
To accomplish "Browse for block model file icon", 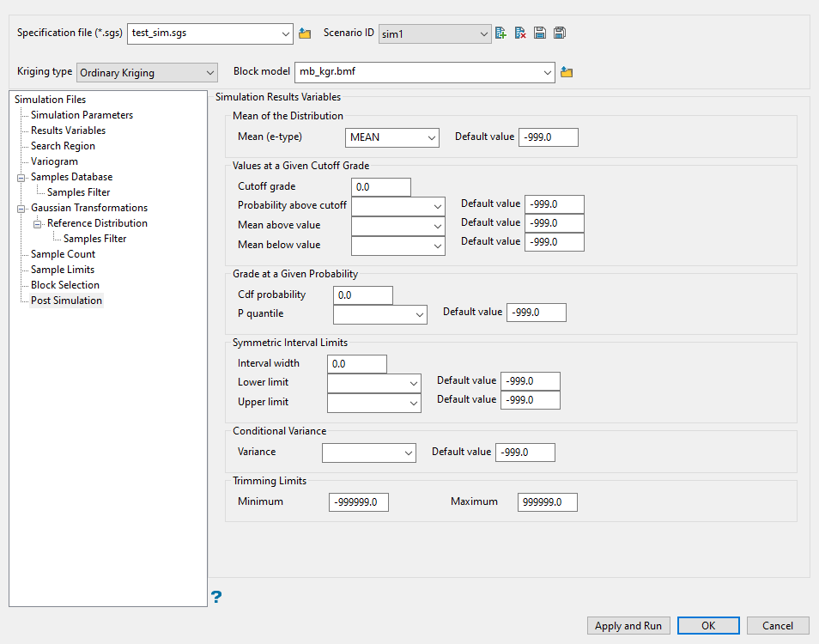I will pos(567,72).
